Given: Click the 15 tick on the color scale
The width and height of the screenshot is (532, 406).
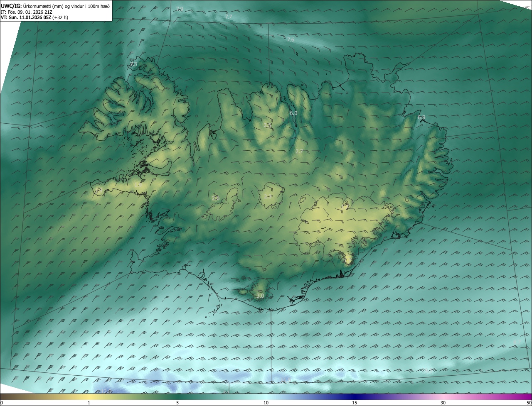Looking at the screenshot, I should click(355, 403).
